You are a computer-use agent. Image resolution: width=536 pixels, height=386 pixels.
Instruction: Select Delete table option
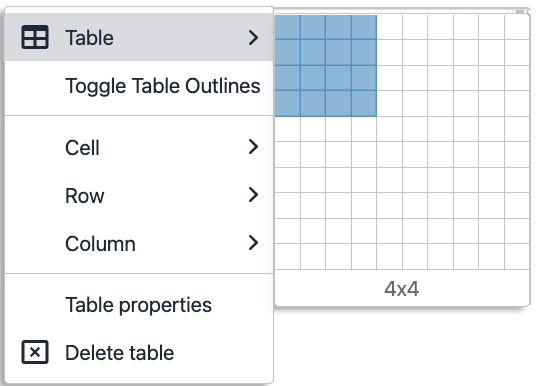(x=139, y=352)
